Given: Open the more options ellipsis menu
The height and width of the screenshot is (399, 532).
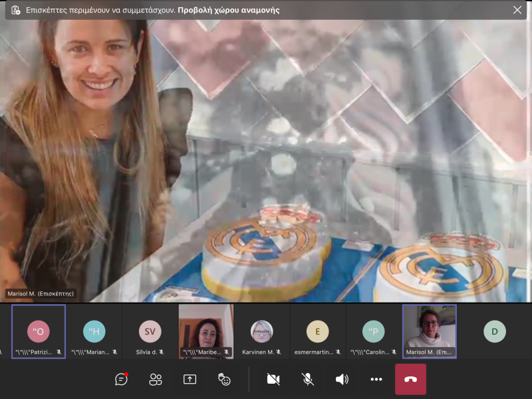Looking at the screenshot, I should (376, 379).
